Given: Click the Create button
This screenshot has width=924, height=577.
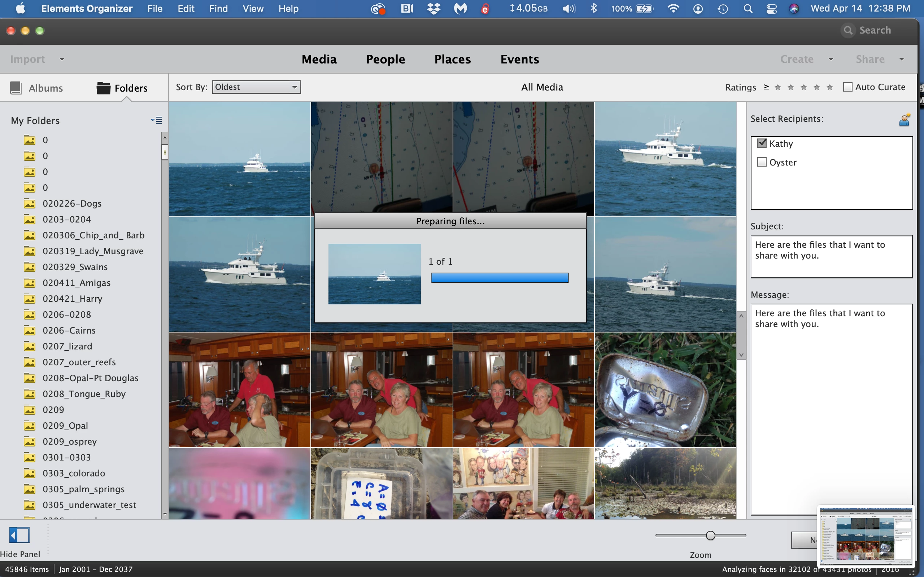Looking at the screenshot, I should click(797, 59).
